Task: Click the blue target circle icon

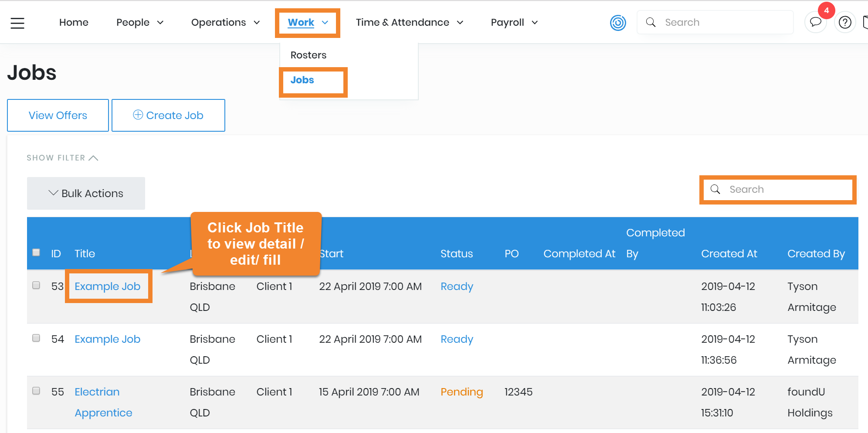Action: 618,23
